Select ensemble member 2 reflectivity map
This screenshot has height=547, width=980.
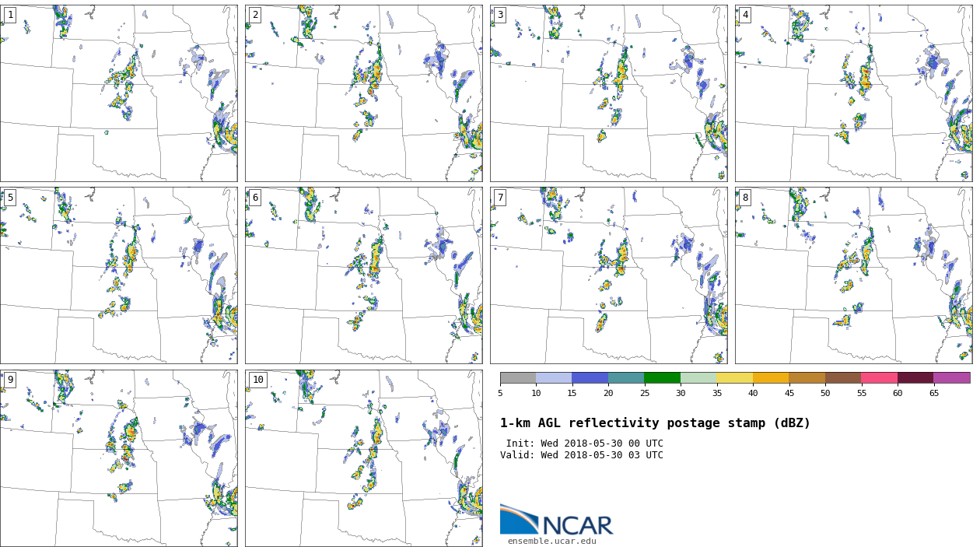[x=363, y=93]
